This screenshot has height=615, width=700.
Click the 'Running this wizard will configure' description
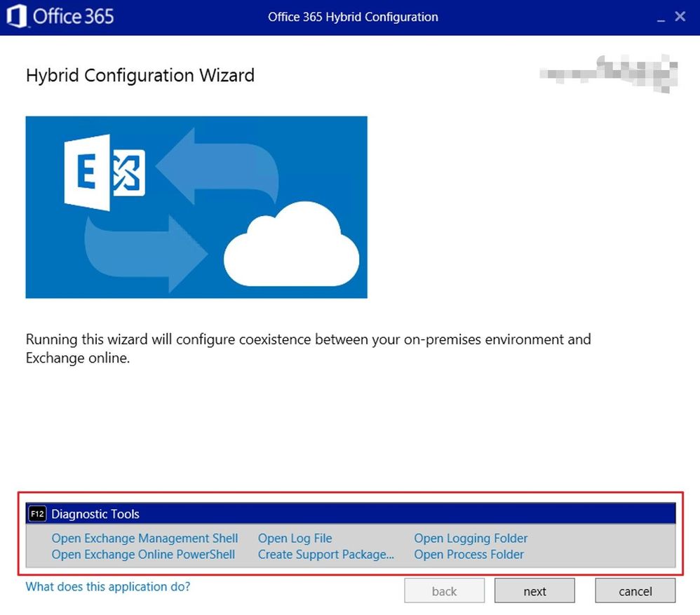coord(308,349)
